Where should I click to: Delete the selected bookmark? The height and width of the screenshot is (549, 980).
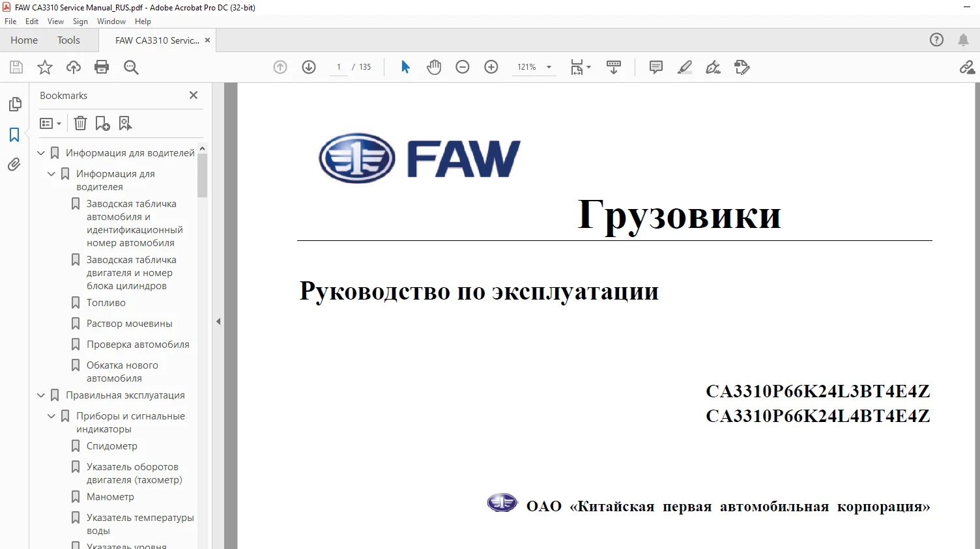pos(80,123)
